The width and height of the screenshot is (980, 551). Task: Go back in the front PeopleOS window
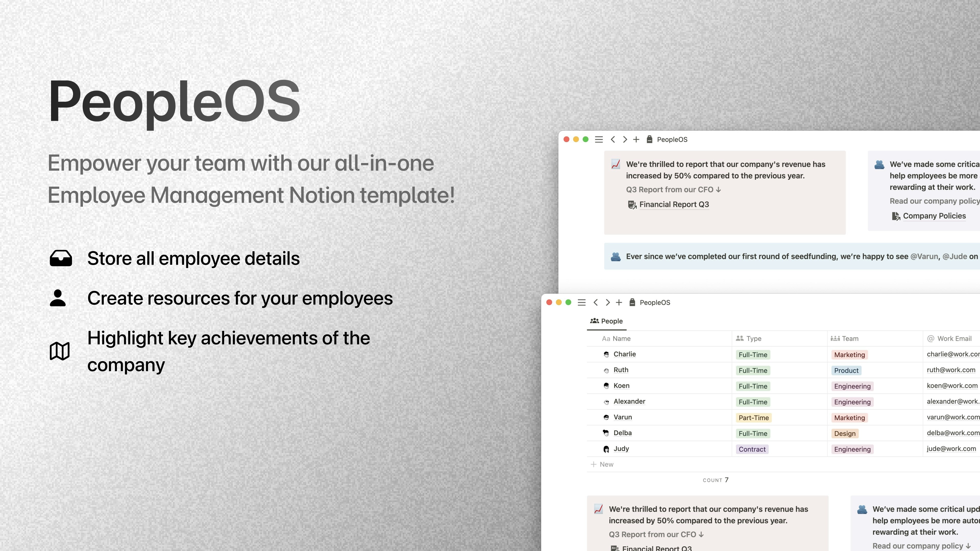[x=596, y=302]
